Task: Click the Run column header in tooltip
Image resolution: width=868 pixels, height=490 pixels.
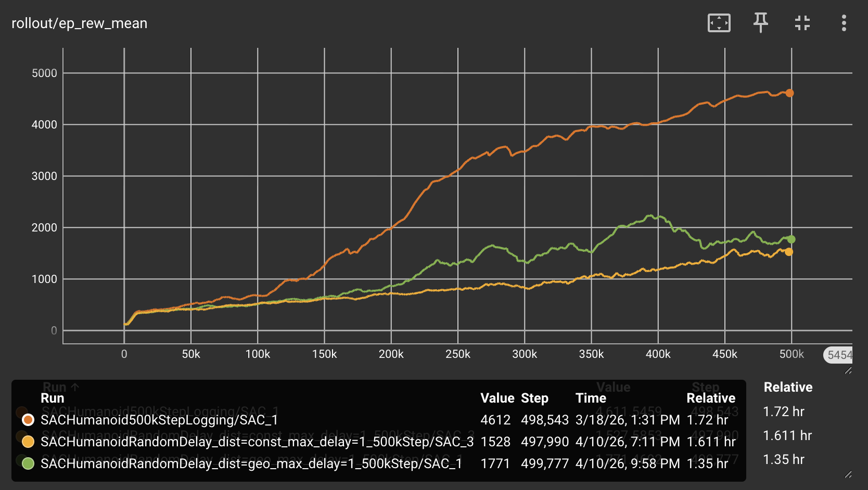Action: tap(53, 398)
